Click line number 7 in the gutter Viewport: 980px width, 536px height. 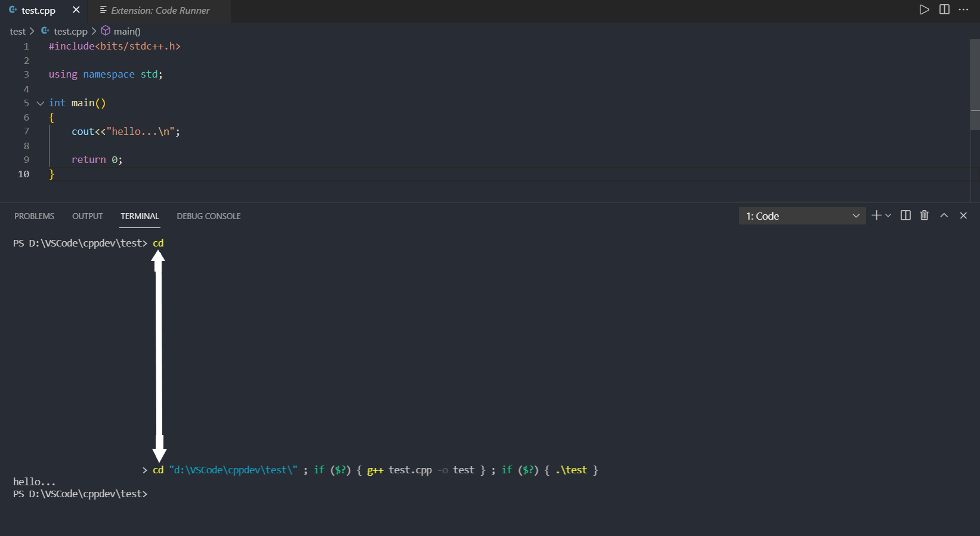pyautogui.click(x=26, y=131)
